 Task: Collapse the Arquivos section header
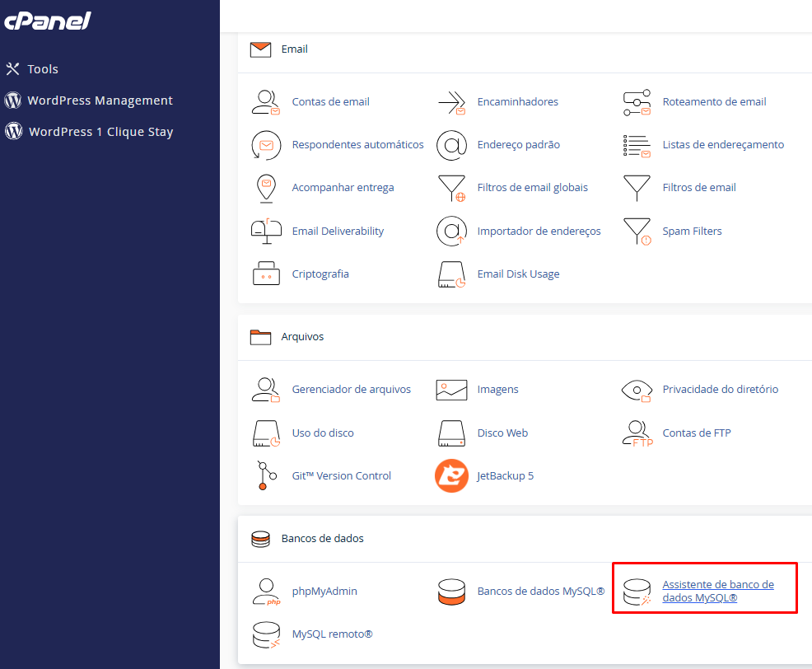click(301, 337)
